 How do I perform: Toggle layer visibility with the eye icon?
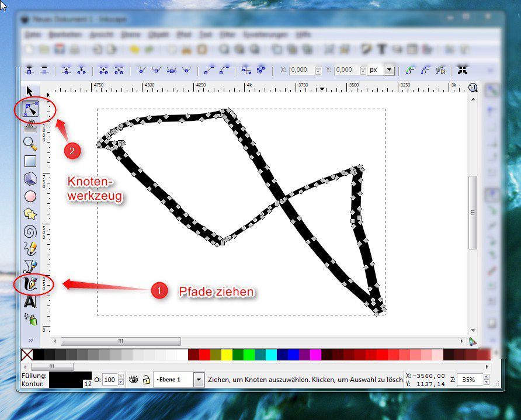pyautogui.click(x=133, y=380)
